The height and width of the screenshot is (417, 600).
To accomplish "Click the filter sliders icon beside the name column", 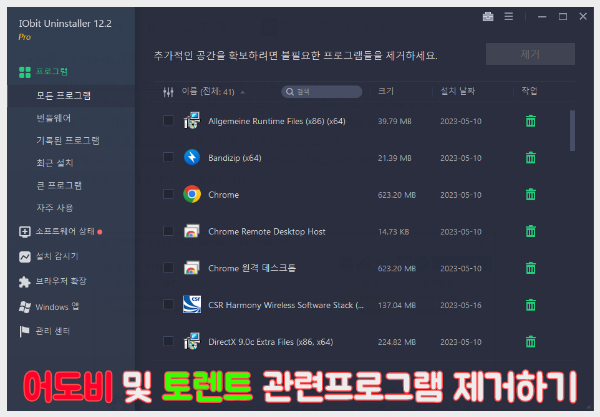I will pos(168,92).
